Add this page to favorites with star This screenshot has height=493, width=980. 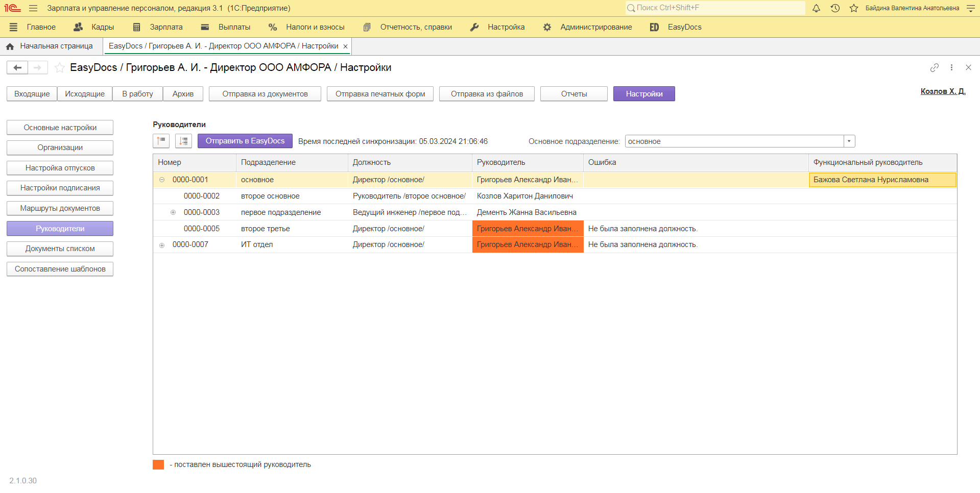[x=60, y=67]
